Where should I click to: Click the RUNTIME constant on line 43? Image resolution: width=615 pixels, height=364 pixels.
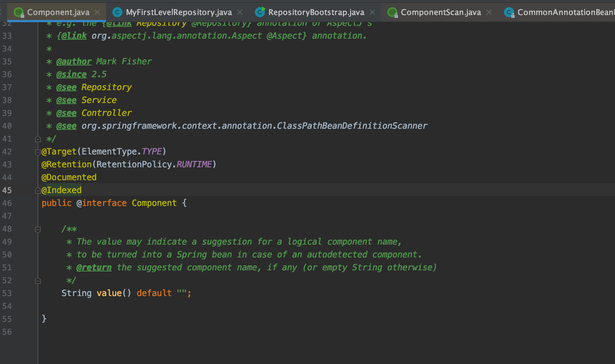[194, 164]
